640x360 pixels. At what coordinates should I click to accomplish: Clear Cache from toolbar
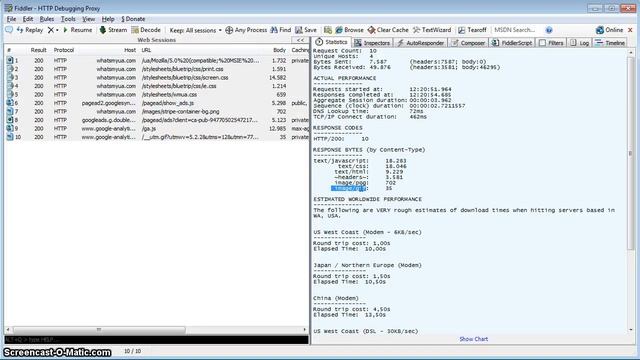(x=388, y=30)
